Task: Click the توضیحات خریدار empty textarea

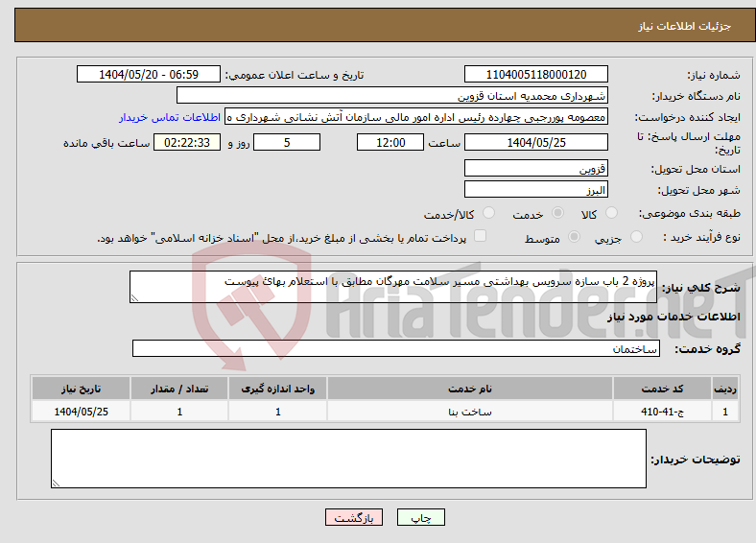Action: pyautogui.click(x=348, y=459)
